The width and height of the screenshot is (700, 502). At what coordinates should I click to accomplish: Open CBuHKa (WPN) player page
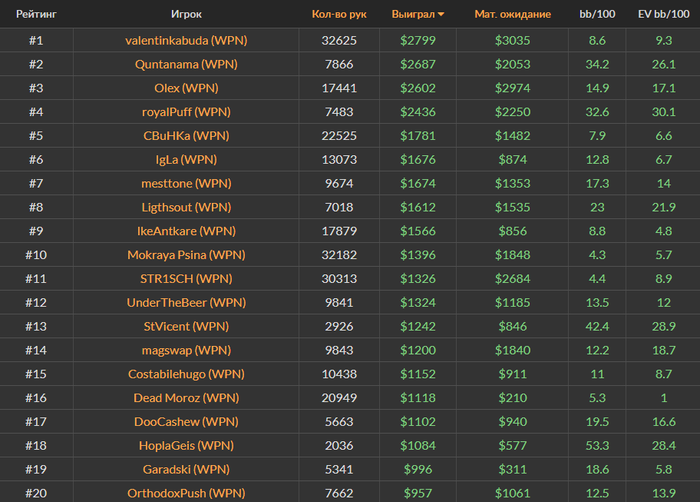pos(186,136)
